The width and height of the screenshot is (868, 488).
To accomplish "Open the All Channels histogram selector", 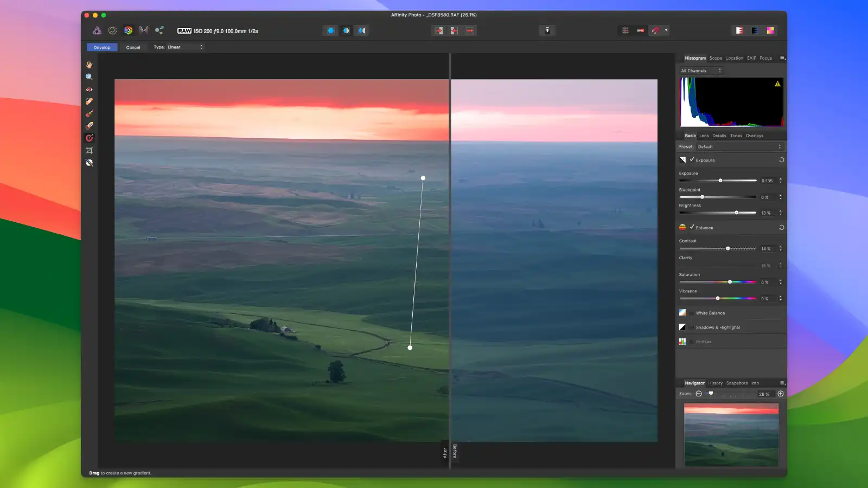I will pyautogui.click(x=700, y=70).
